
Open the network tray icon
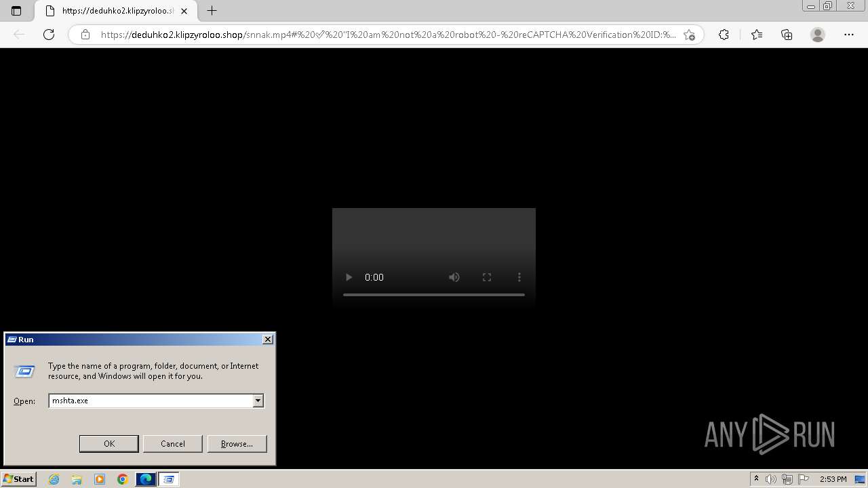click(x=787, y=479)
